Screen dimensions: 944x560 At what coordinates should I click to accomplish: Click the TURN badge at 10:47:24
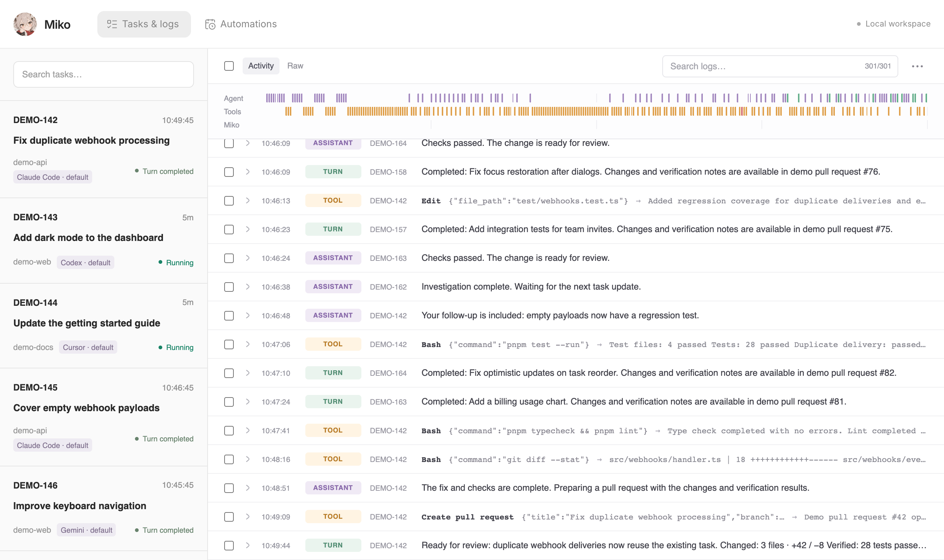point(333,402)
